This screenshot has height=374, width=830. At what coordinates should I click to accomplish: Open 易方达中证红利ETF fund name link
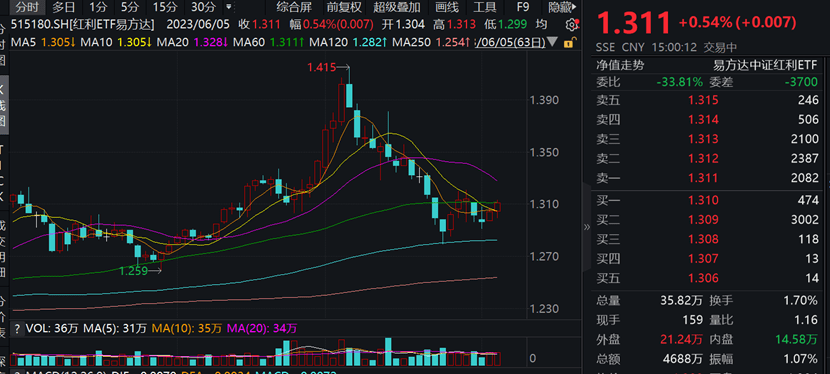point(765,66)
